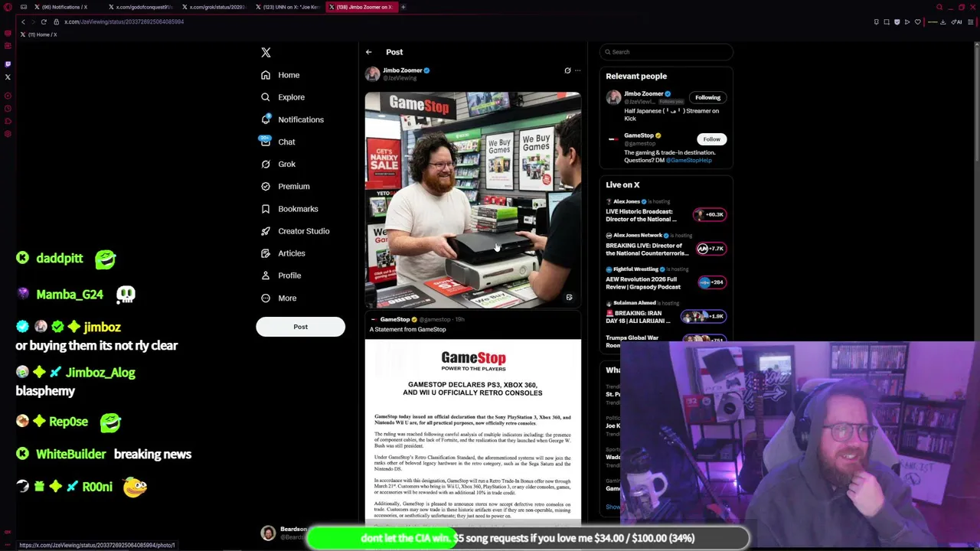
Task: Click the Opera logo menu button
Action: pos(8,7)
